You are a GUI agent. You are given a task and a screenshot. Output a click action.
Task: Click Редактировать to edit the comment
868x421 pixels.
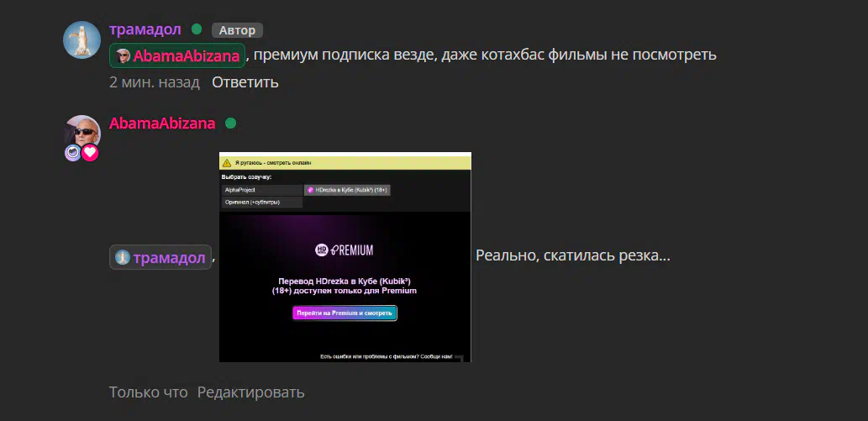pyautogui.click(x=250, y=392)
